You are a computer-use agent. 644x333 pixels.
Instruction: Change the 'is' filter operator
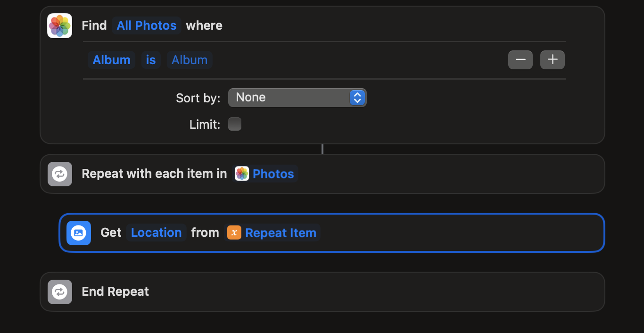pos(151,60)
